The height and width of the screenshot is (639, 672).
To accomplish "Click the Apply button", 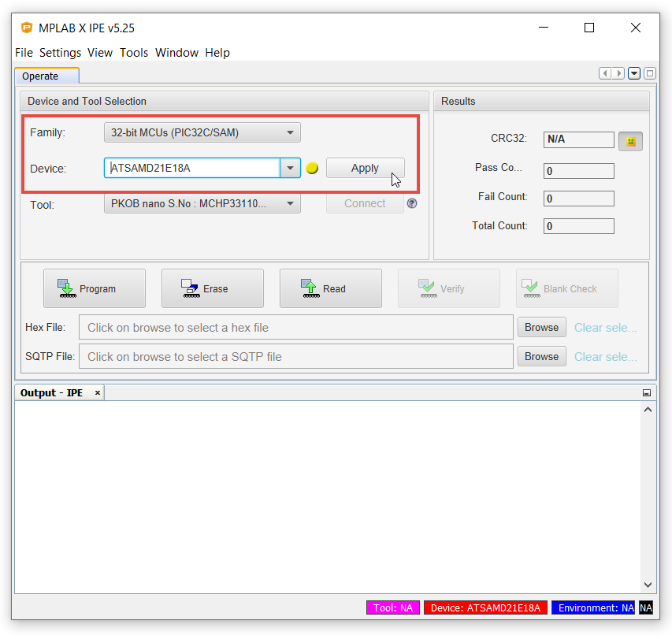I will click(x=365, y=168).
